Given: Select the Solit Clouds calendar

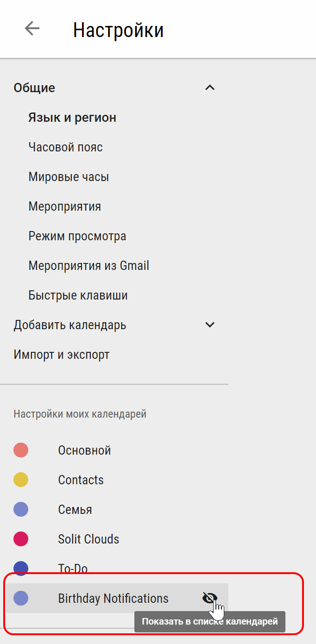Looking at the screenshot, I should click(88, 539).
